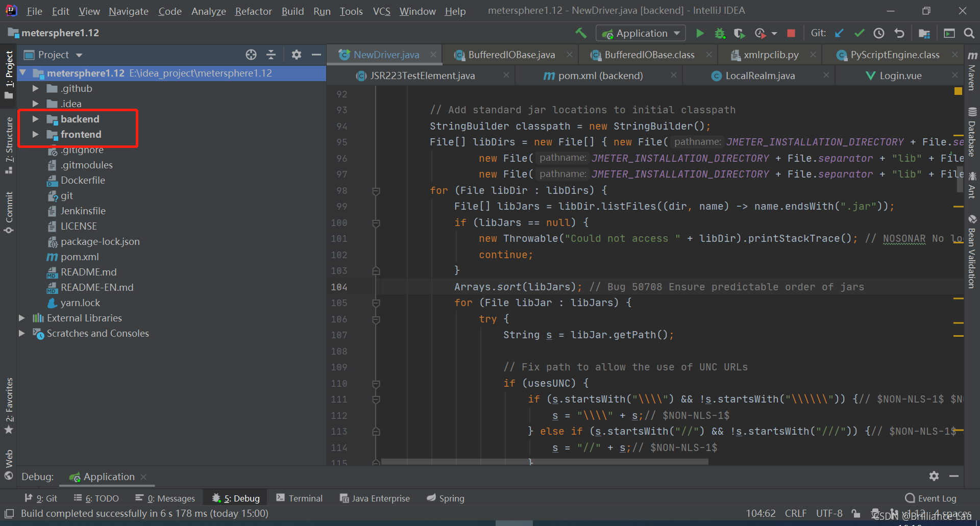Expand the backend module folder
The width and height of the screenshot is (980, 526).
click(35, 119)
